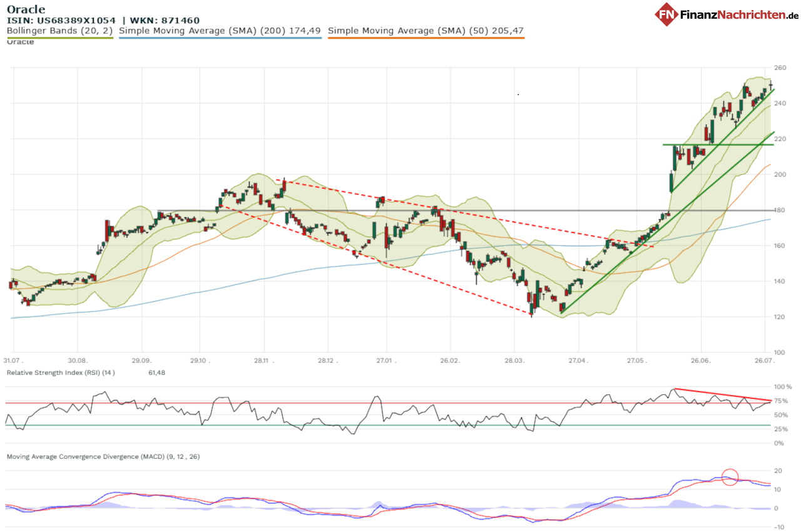Click the 27.05. date axis label

pos(636,362)
